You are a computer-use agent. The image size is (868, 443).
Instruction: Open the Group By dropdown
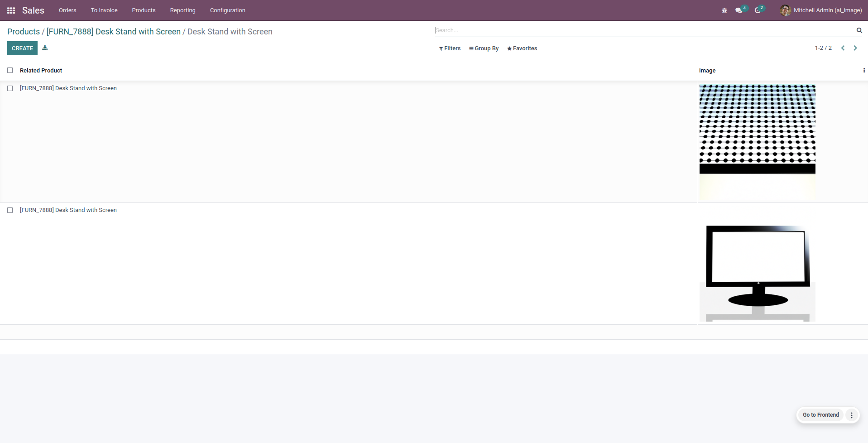[484, 48]
